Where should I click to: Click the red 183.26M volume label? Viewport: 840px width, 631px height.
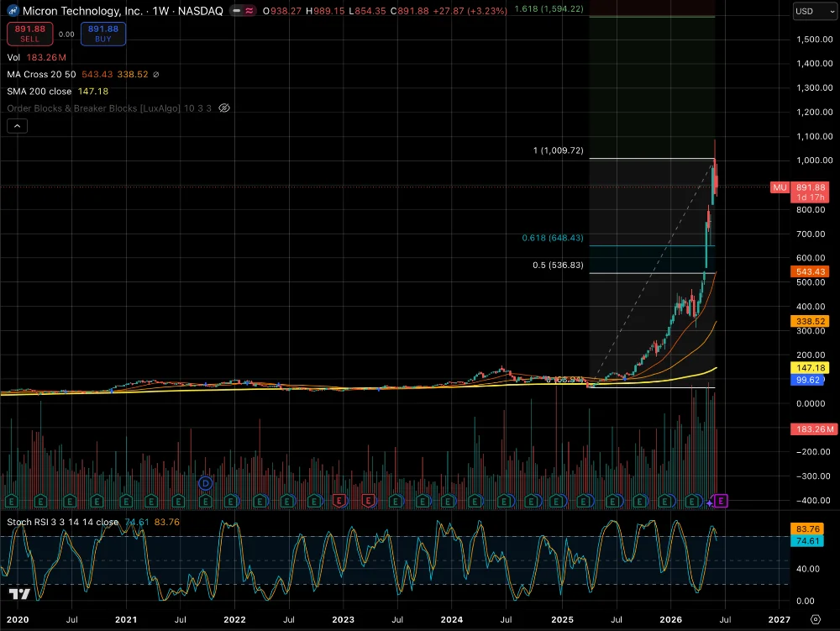pyautogui.click(x=814, y=429)
